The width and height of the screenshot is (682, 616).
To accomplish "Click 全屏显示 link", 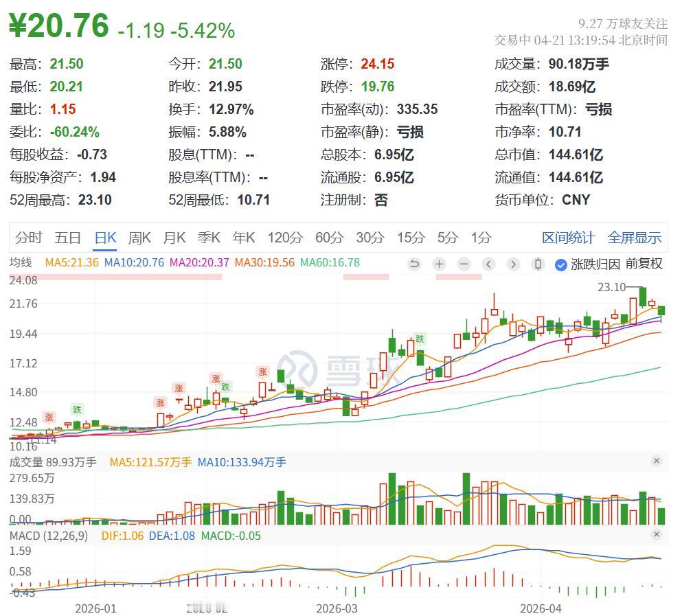I will pyautogui.click(x=635, y=238).
